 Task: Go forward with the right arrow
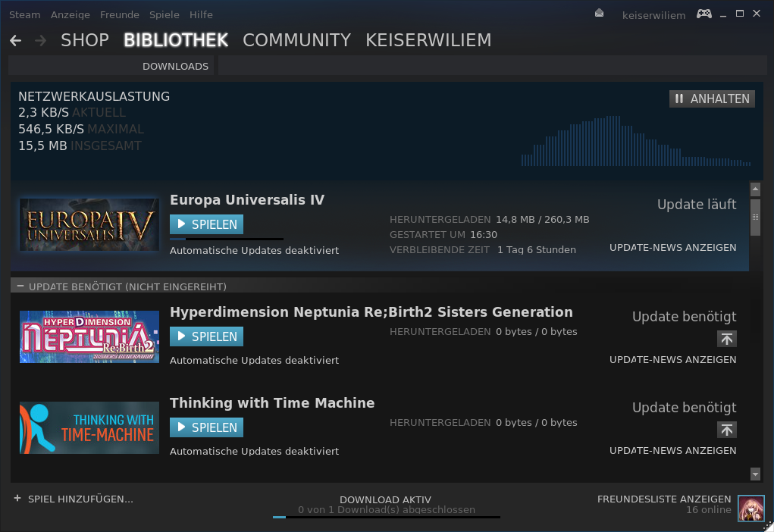click(41, 40)
